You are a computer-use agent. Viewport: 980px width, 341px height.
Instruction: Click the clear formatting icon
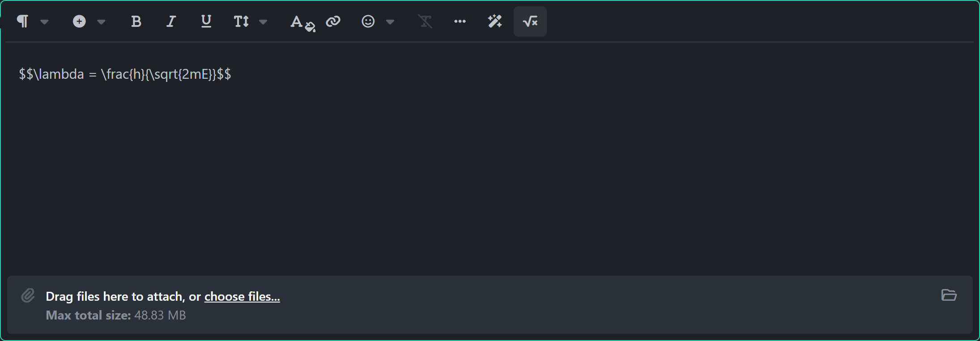pos(425,21)
